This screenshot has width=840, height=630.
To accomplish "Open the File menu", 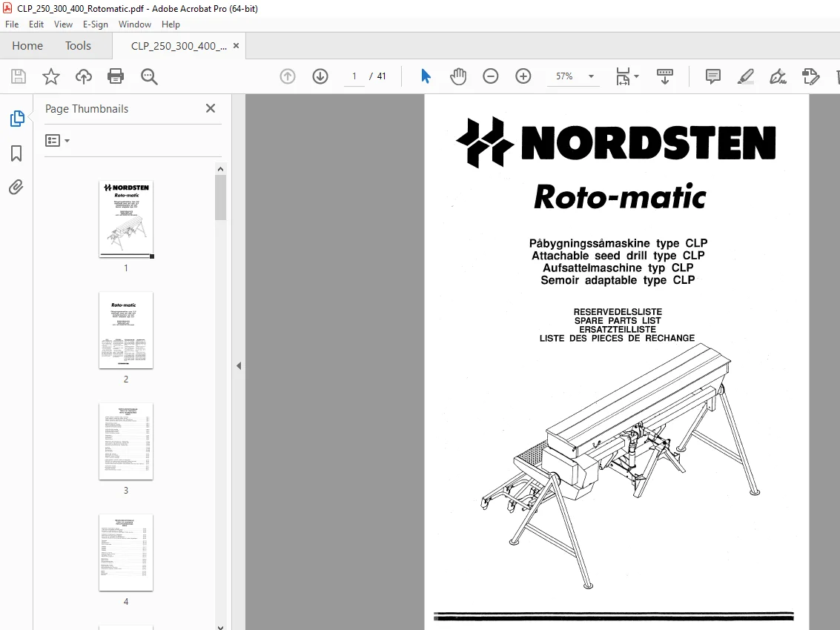I will click(x=12, y=24).
